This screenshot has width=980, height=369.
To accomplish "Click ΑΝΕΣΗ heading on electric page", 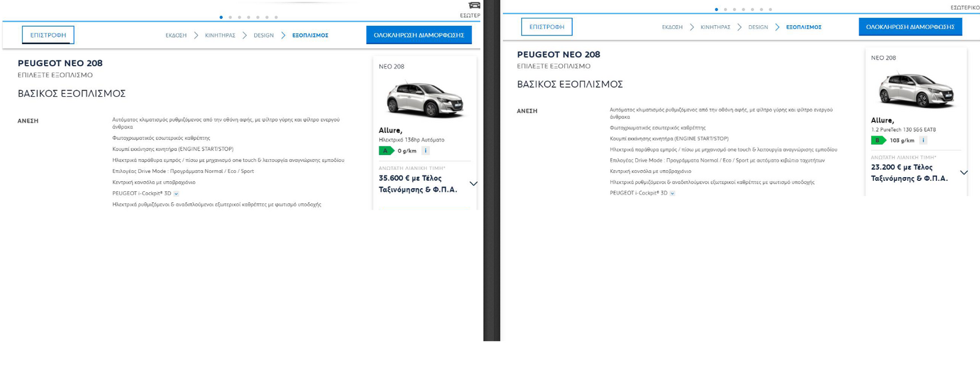I will (28, 121).
